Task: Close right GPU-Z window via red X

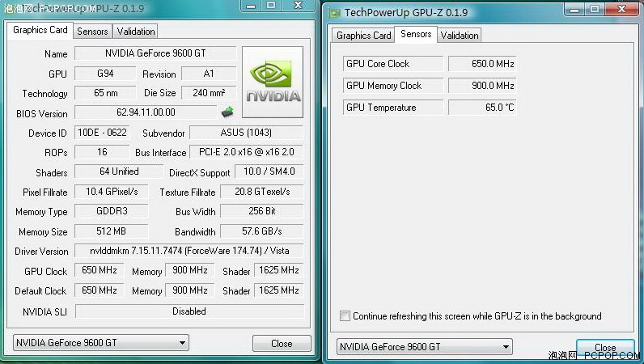Action: click(x=621, y=9)
